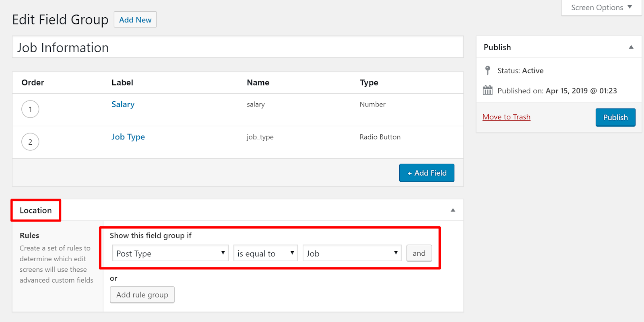
Task: Click the 'Number' type cell
Action: [372, 105]
